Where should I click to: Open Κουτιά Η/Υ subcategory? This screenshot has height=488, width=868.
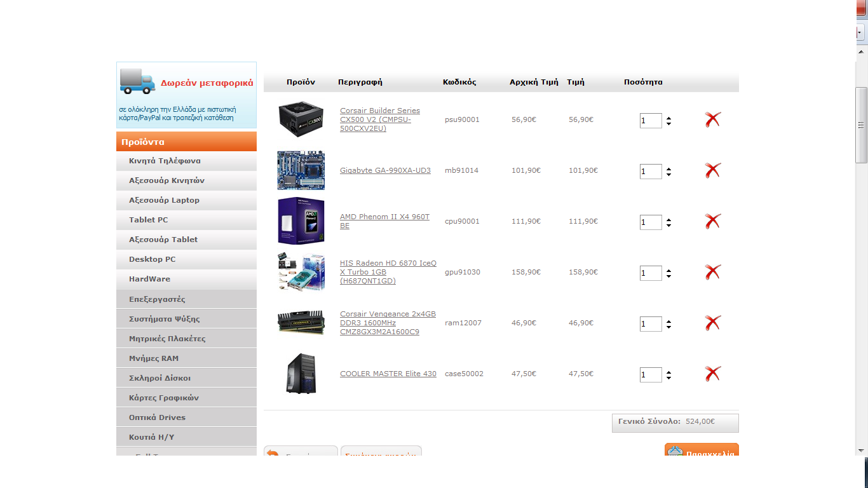pos(186,437)
